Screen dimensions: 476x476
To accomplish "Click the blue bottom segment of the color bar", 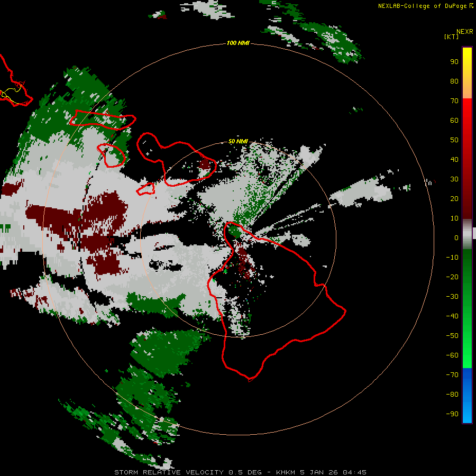I will click(467, 396).
